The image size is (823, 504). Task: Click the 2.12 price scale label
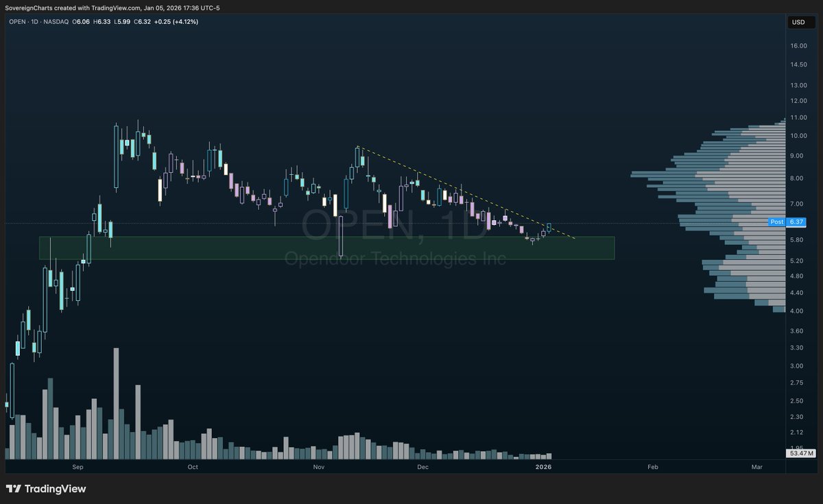798,432
